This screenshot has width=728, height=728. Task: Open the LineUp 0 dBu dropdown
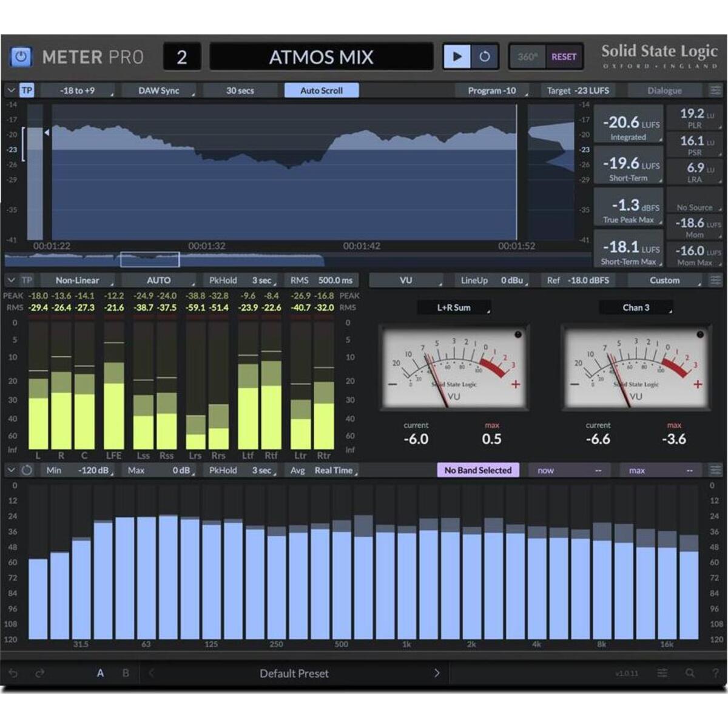(x=492, y=280)
